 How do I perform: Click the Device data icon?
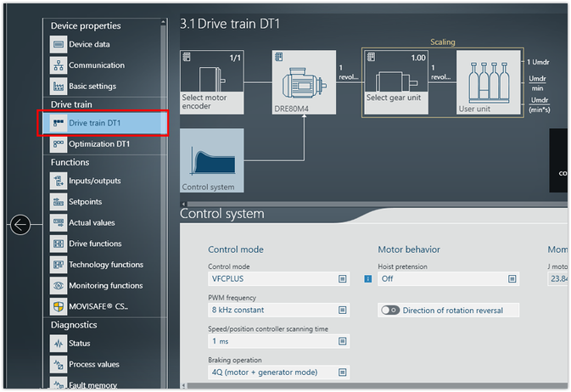[58, 44]
